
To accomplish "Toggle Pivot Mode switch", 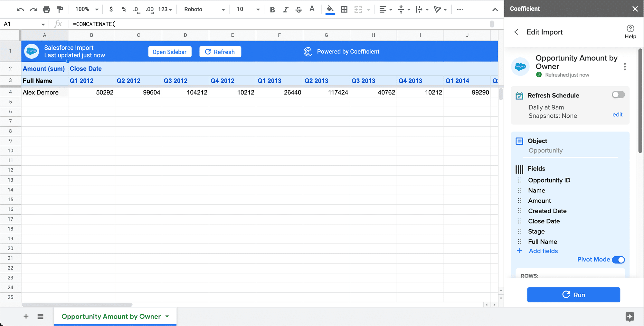I will [618, 260].
